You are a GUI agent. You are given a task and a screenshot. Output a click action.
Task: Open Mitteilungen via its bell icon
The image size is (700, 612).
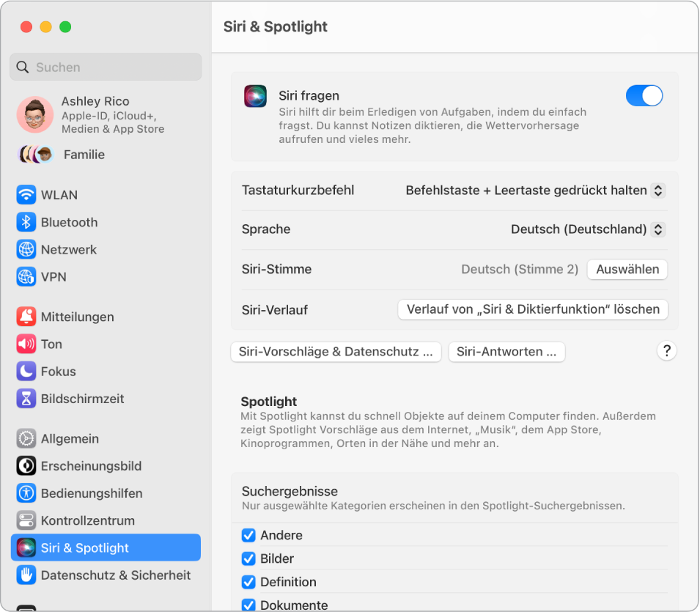26,317
